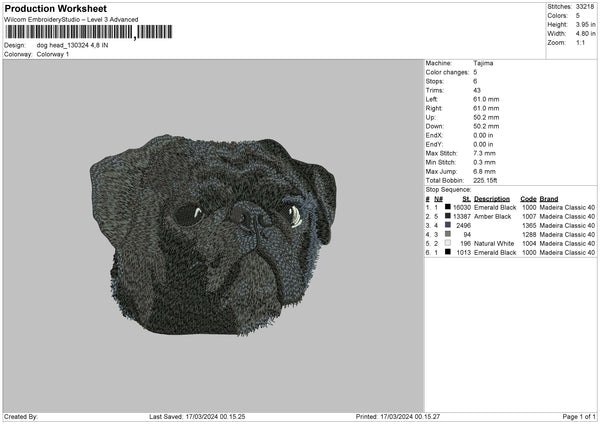Click the Emerald Black swatch with 1013 stitches
The image size is (600, 424).
pos(447,252)
